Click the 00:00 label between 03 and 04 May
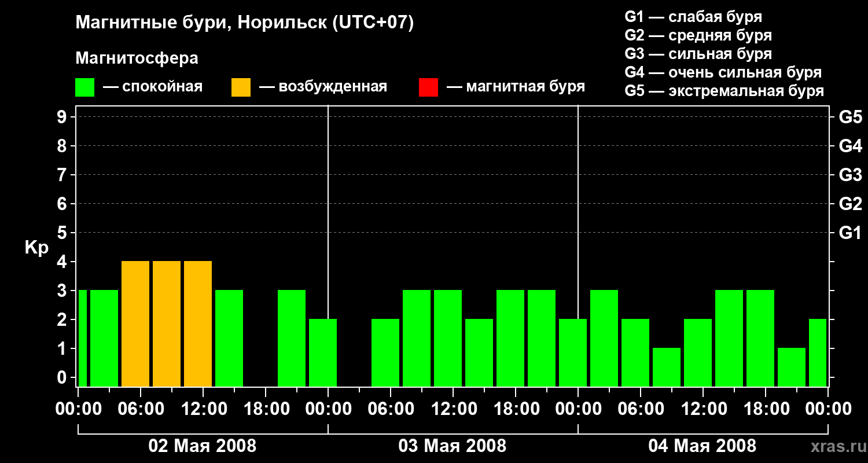868x463 pixels. [x=578, y=409]
